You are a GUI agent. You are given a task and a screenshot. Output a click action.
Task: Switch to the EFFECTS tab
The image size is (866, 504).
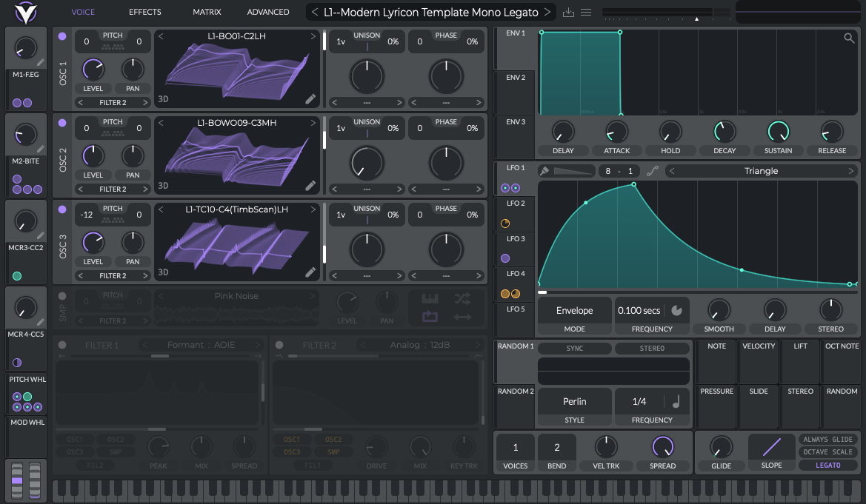(144, 12)
